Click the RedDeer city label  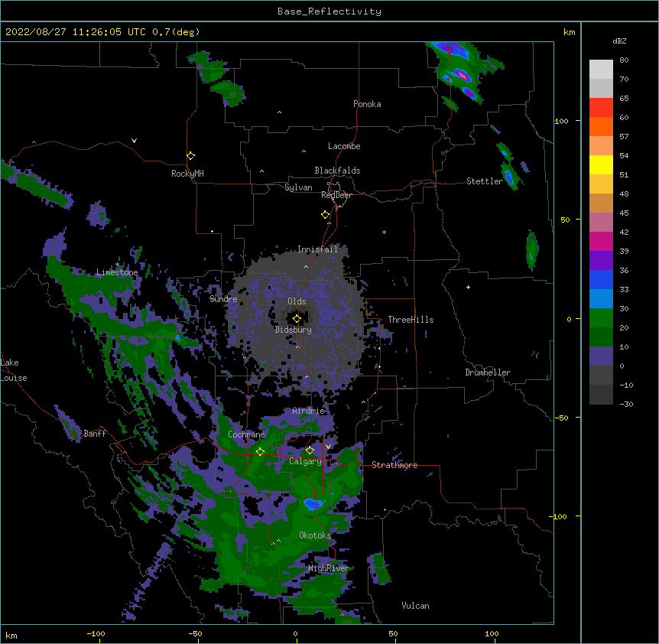tap(336, 195)
